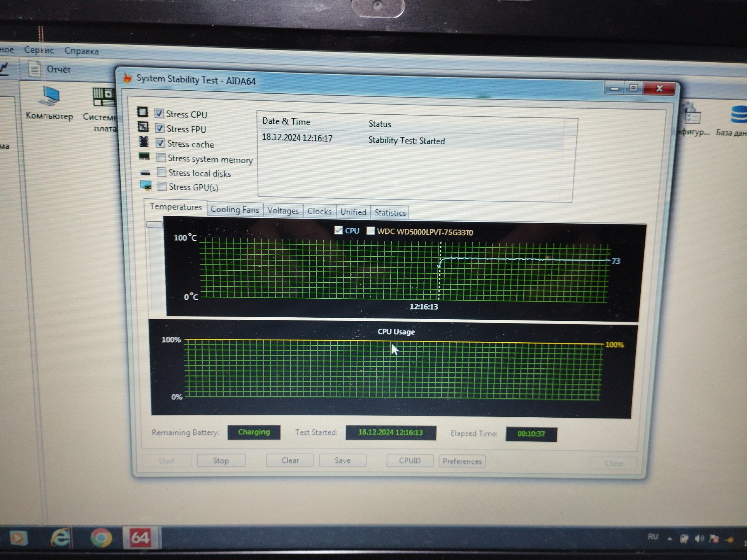Enable Stress GPU(s) checkbox
The height and width of the screenshot is (560, 747).
tap(162, 186)
